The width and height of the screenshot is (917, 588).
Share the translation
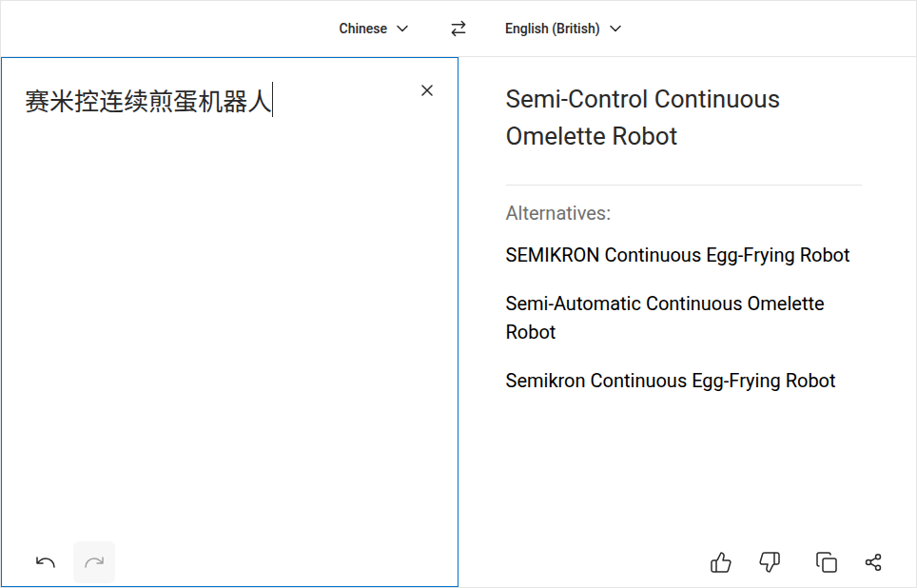873,562
